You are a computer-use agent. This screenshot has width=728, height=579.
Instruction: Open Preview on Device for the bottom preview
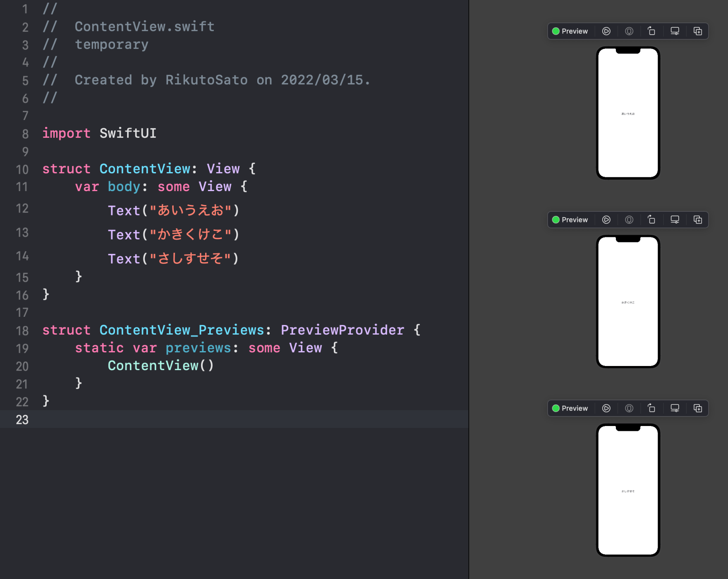coord(675,408)
